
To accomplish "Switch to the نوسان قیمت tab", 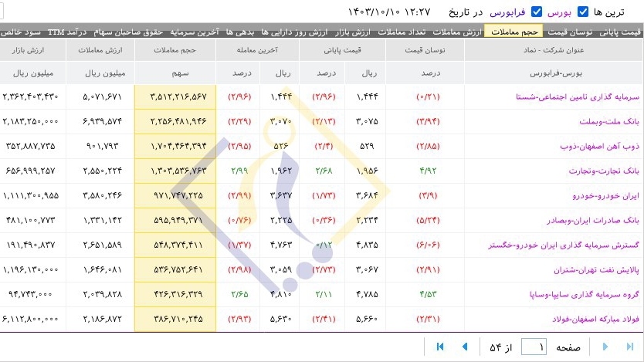I will 570,32.
